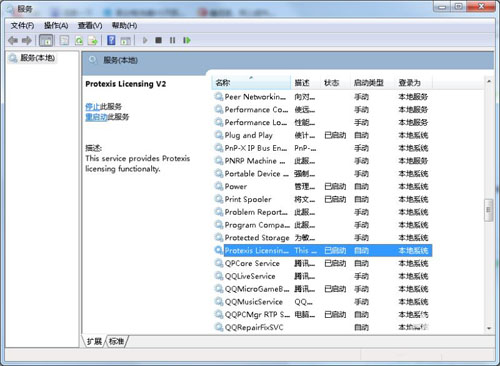500x366 pixels.
Task: Open the 查看(V) menu
Action: [90, 26]
